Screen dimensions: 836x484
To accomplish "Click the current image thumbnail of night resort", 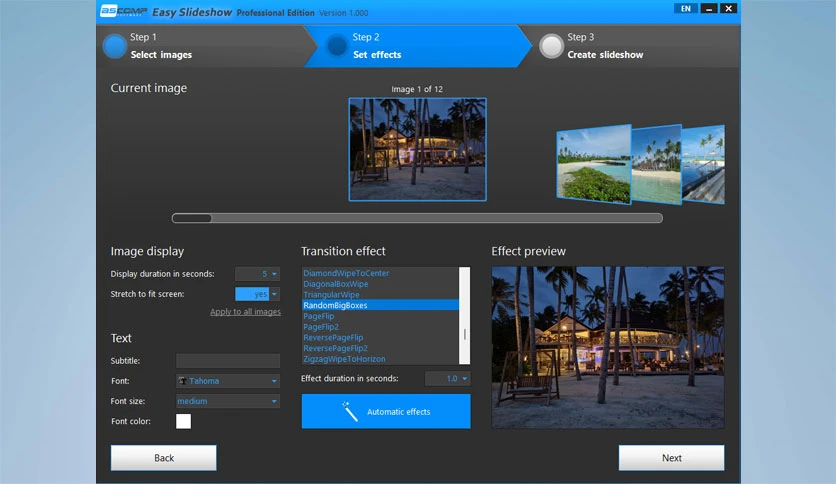I will click(417, 149).
